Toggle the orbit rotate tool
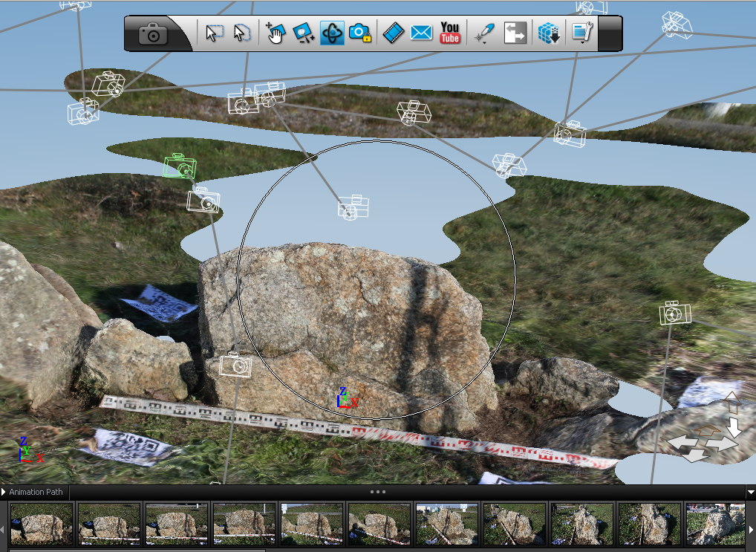Screen dimensions: 756x552 click(x=332, y=33)
